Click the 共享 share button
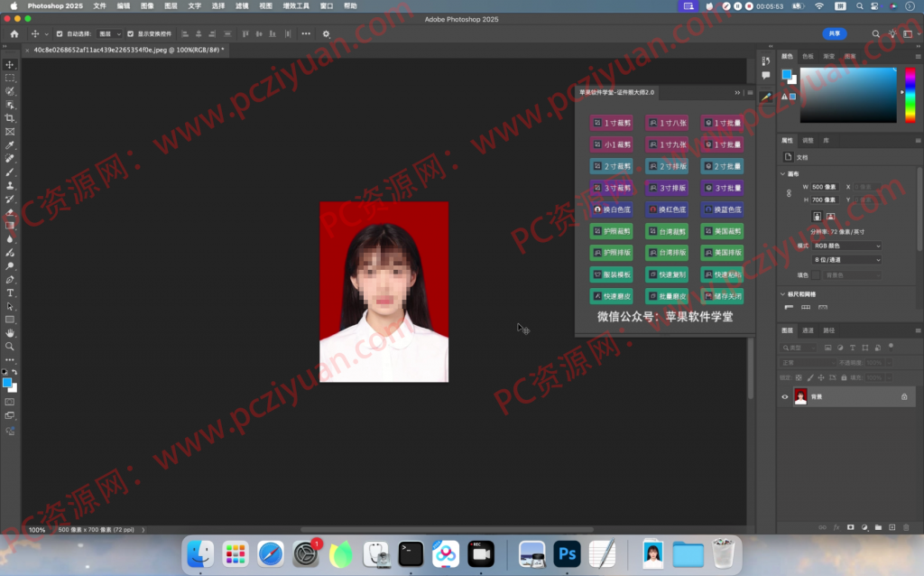The image size is (924, 576). tap(835, 33)
